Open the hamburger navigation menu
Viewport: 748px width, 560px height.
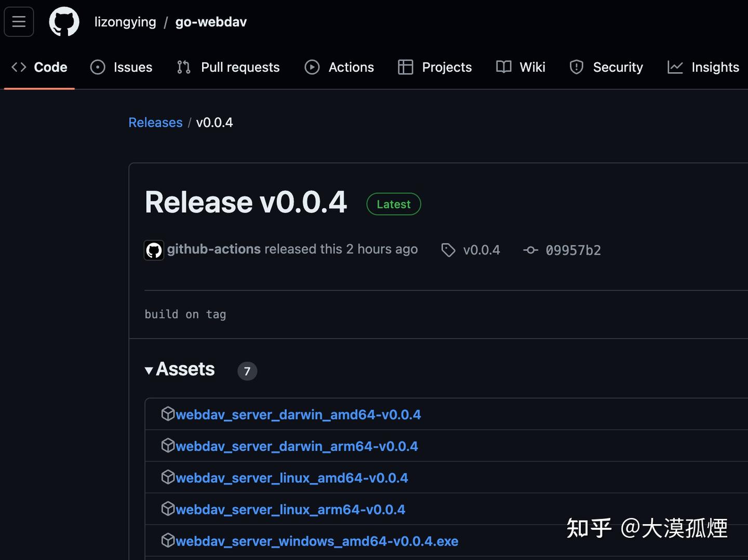pos(19,22)
